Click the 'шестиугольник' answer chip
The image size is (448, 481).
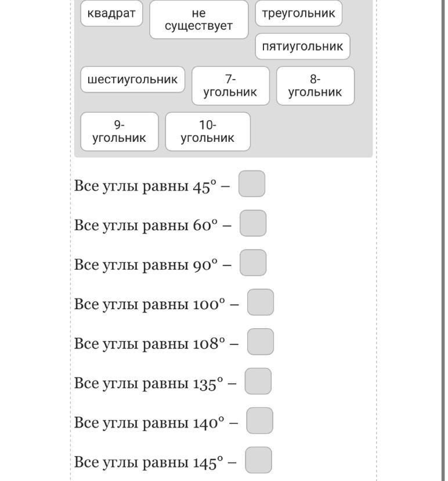pos(132,80)
